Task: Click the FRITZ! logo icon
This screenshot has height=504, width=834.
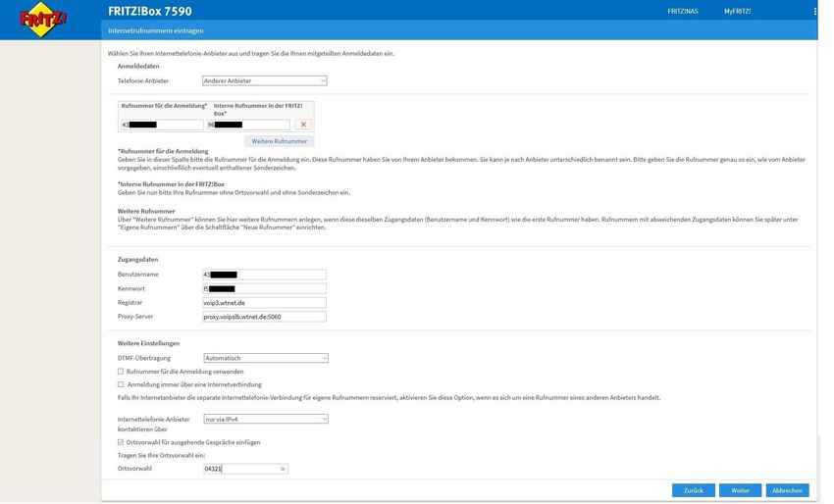Action: point(43,20)
